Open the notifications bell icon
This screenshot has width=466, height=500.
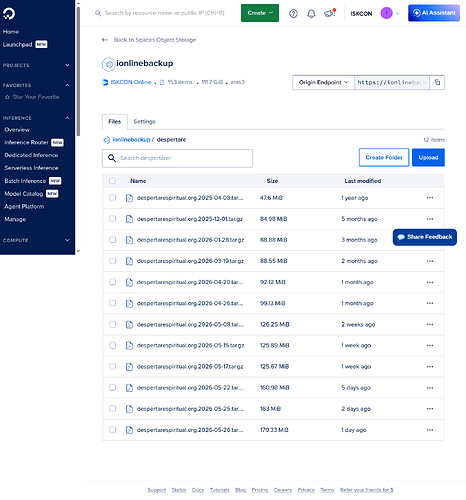point(311,14)
